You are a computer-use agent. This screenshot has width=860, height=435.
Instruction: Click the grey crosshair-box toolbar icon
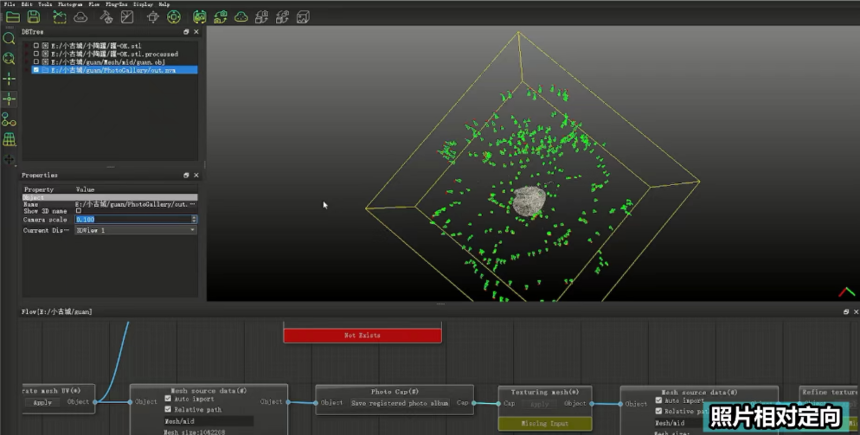pos(153,17)
